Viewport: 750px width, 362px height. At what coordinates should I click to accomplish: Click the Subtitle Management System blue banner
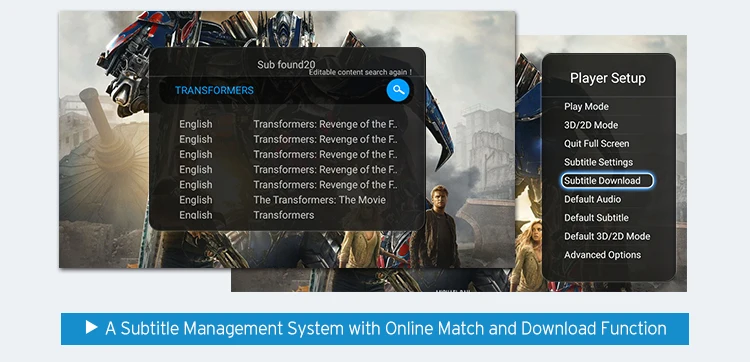click(375, 329)
